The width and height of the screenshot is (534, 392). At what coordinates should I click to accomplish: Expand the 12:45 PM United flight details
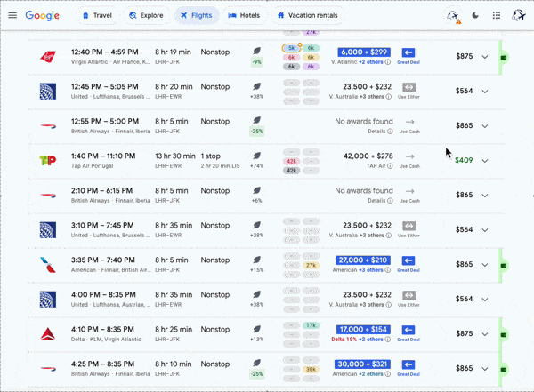[x=485, y=92]
